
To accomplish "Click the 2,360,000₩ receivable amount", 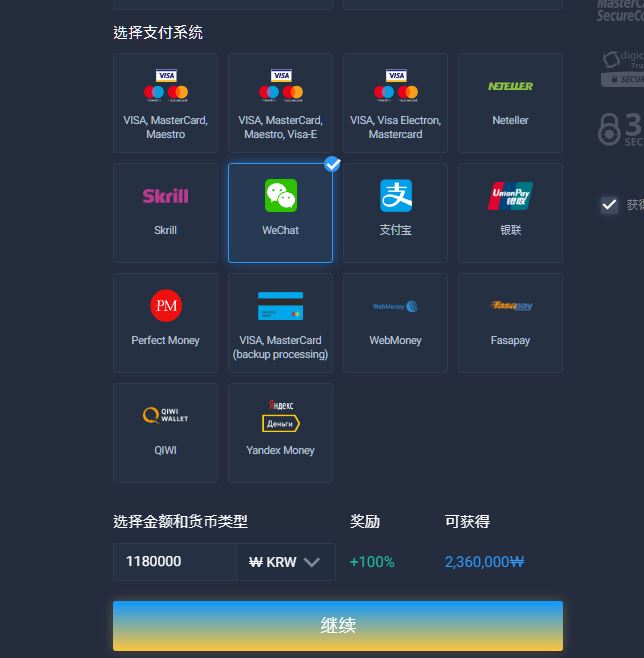I will pyautogui.click(x=485, y=562).
